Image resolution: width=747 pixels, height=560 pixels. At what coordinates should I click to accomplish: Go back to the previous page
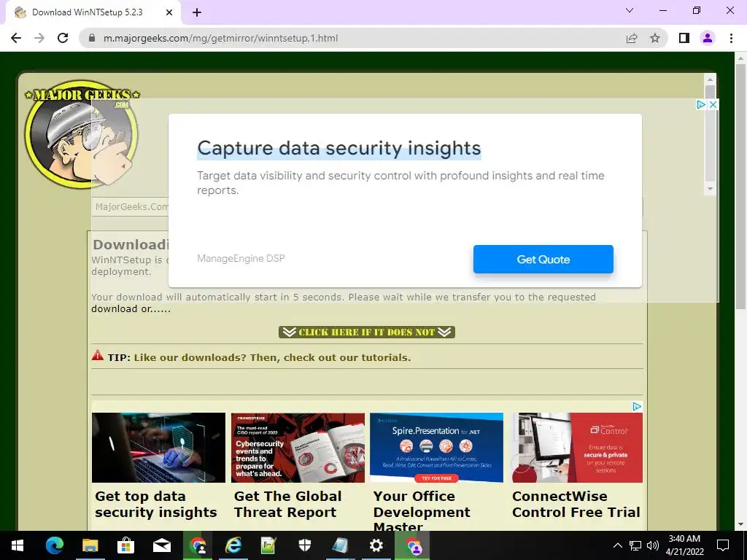[16, 38]
